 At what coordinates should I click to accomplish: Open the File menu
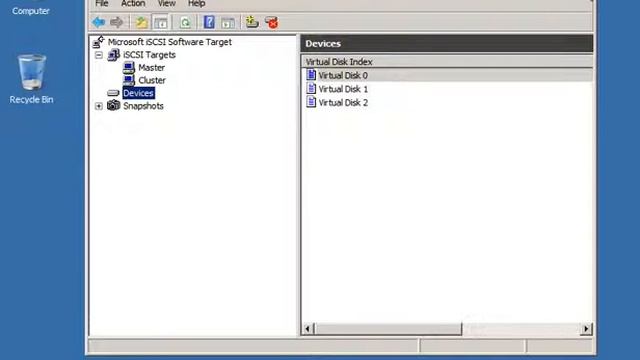(102, 4)
